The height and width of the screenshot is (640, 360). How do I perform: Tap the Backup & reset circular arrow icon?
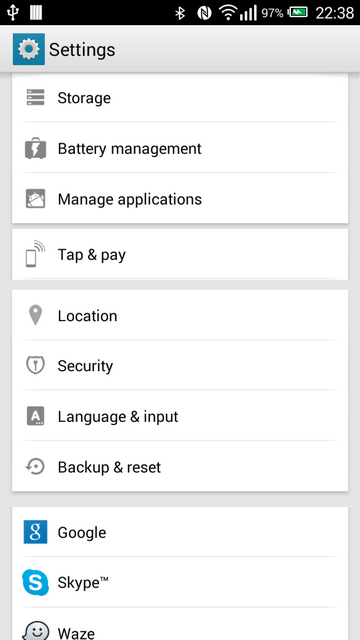click(x=36, y=467)
